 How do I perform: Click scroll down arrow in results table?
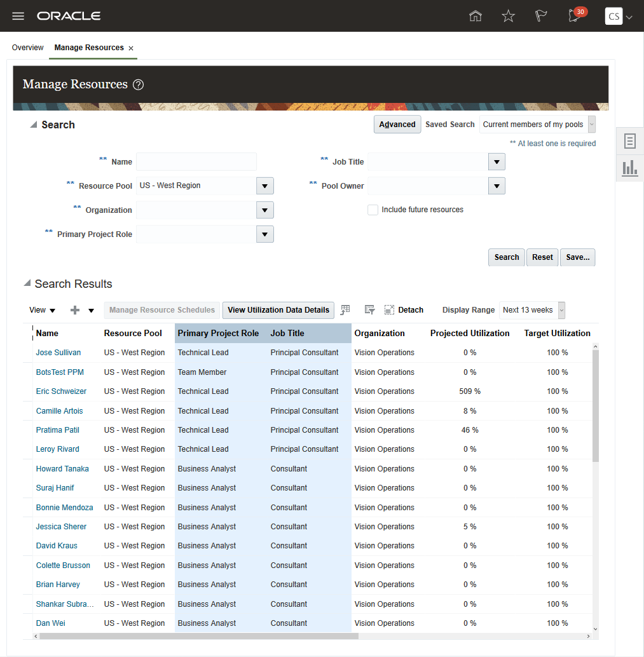pos(595,629)
